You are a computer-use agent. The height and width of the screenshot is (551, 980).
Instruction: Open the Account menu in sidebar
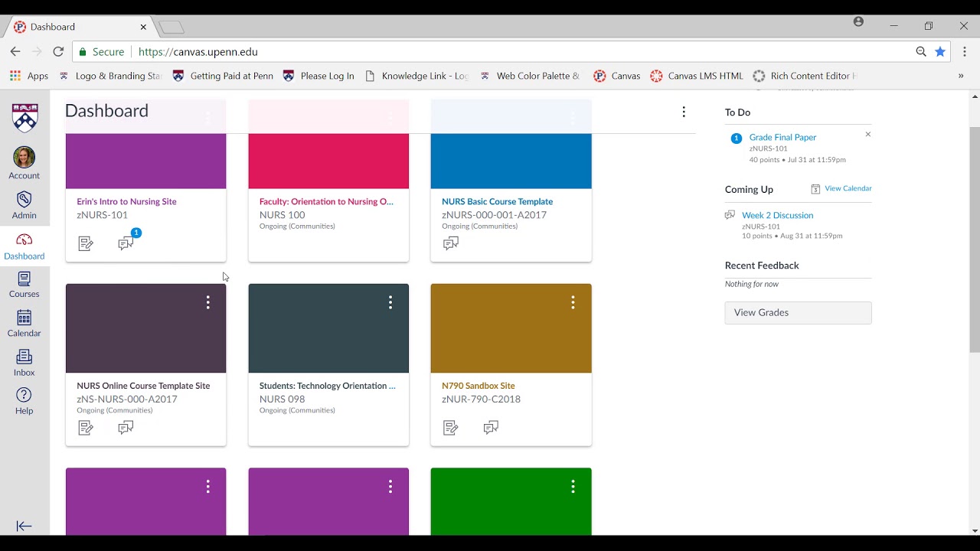(24, 164)
